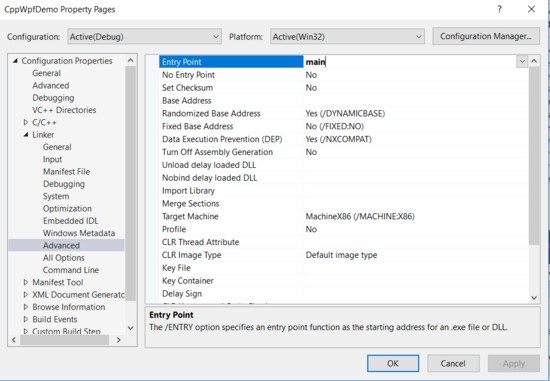Select General under Configuration Properties

click(47, 73)
